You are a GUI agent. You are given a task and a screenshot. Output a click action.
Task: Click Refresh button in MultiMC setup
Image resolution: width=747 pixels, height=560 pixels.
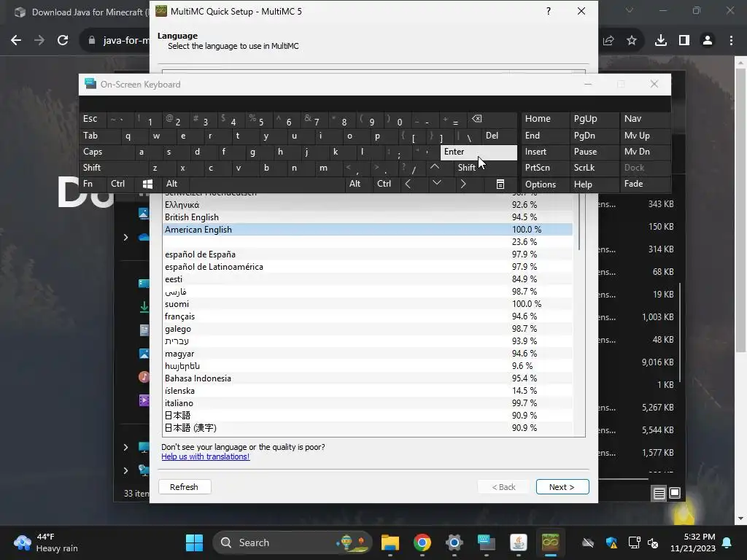pyautogui.click(x=185, y=486)
